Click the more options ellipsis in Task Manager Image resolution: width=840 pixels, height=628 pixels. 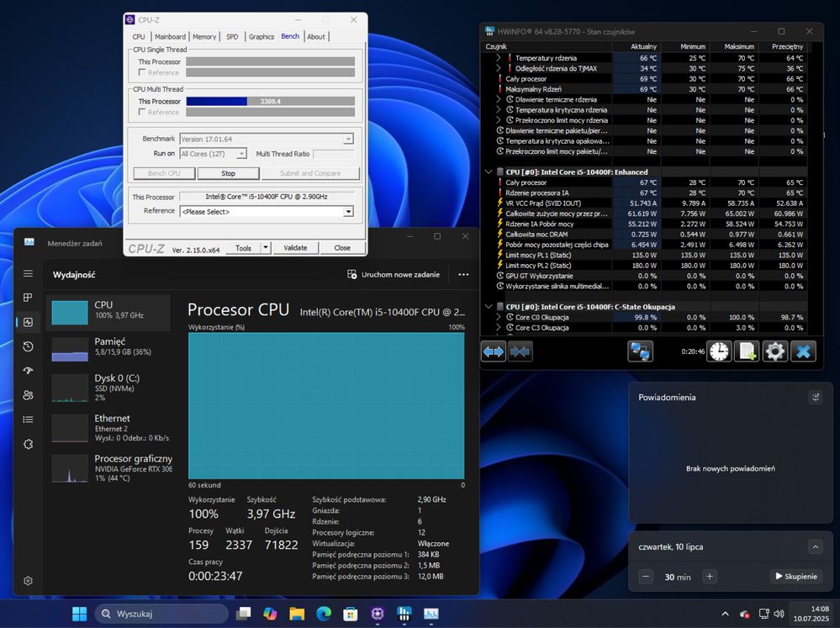pos(463,274)
